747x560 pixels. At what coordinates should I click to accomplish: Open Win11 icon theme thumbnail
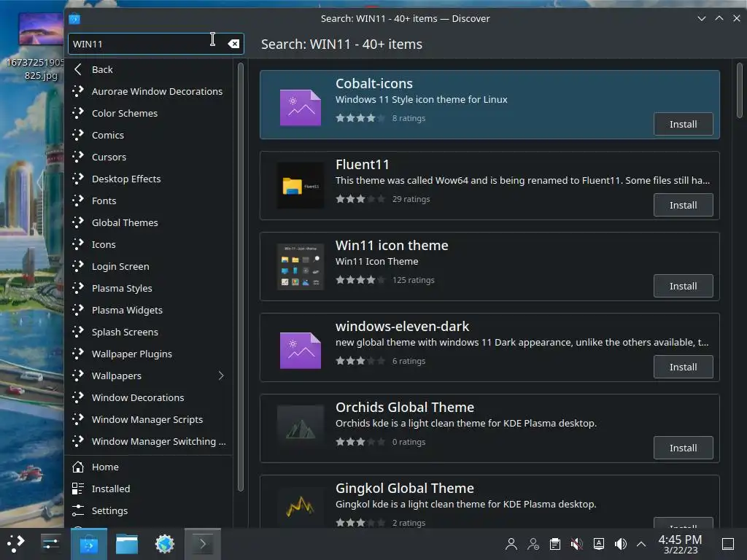(x=300, y=267)
